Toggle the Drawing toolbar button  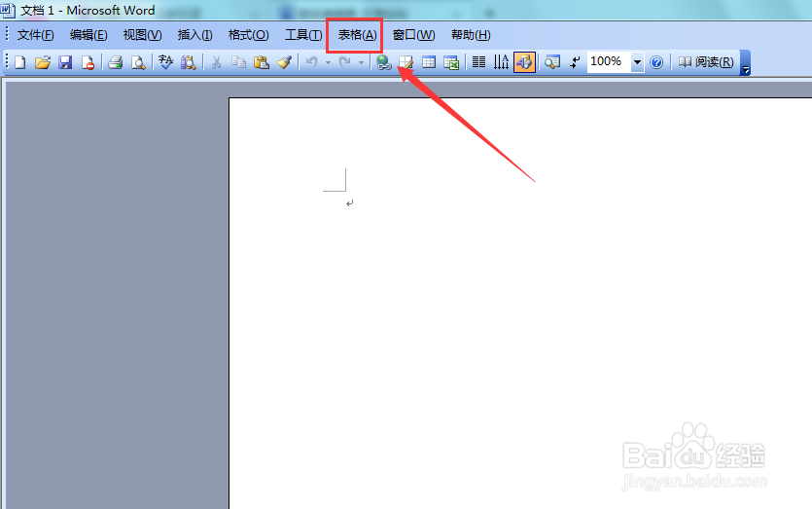[524, 62]
